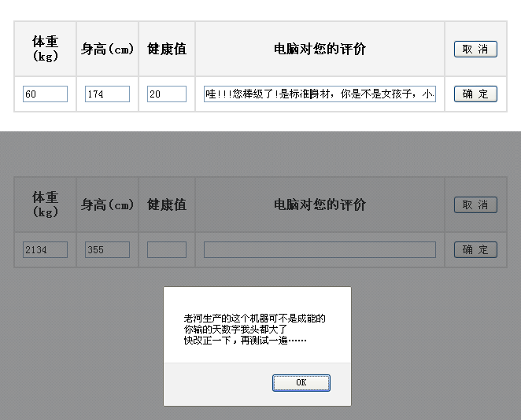This screenshot has width=521, height=420.
Task: Click the evaluation text field starting with 哇!!!
Action: (x=320, y=94)
